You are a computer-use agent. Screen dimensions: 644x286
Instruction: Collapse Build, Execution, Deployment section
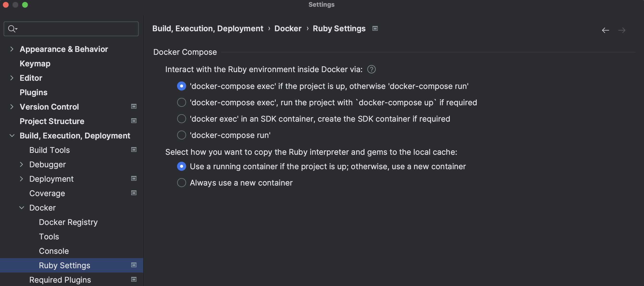[12, 136]
